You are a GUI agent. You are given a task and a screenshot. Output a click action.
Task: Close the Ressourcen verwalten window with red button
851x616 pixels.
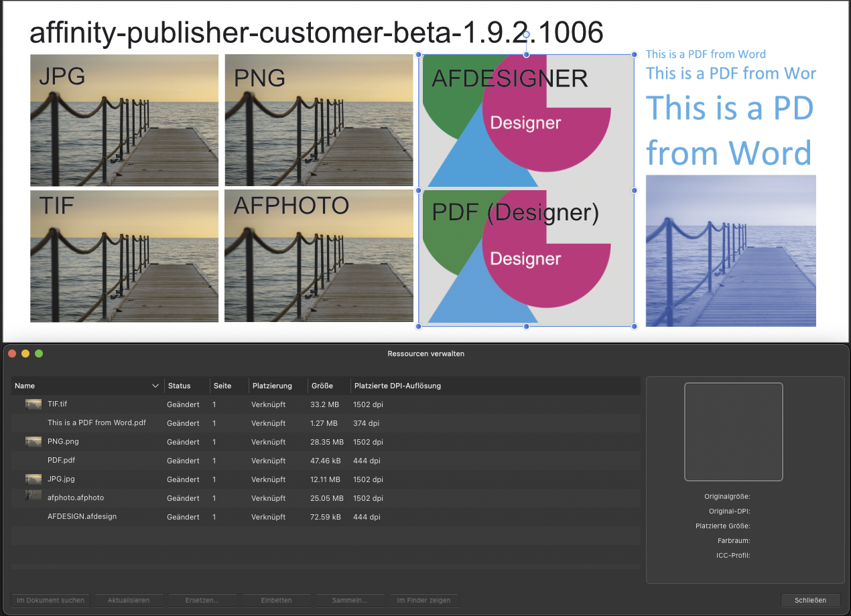(12, 354)
